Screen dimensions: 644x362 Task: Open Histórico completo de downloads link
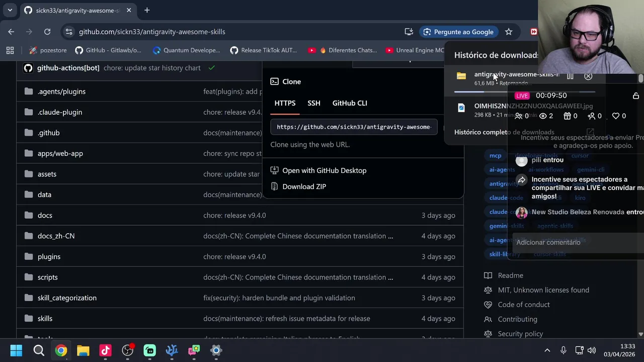coord(504,132)
